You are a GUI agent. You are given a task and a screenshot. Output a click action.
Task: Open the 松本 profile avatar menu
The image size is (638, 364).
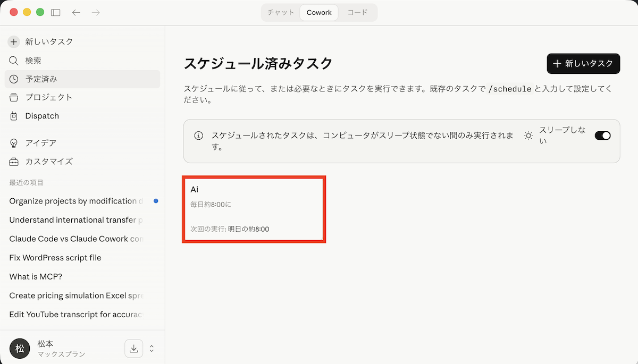click(20, 349)
